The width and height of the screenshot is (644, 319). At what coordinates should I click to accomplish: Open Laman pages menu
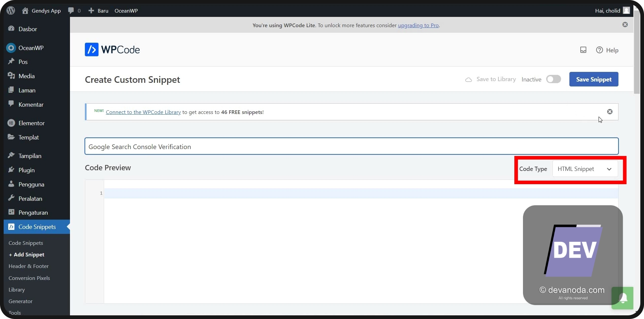[x=36, y=90]
